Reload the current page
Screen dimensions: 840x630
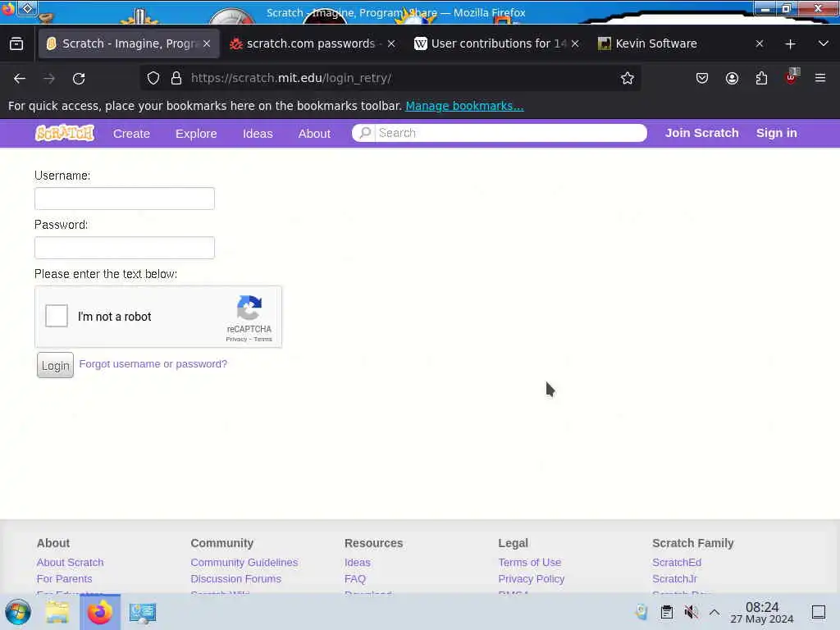click(x=79, y=78)
